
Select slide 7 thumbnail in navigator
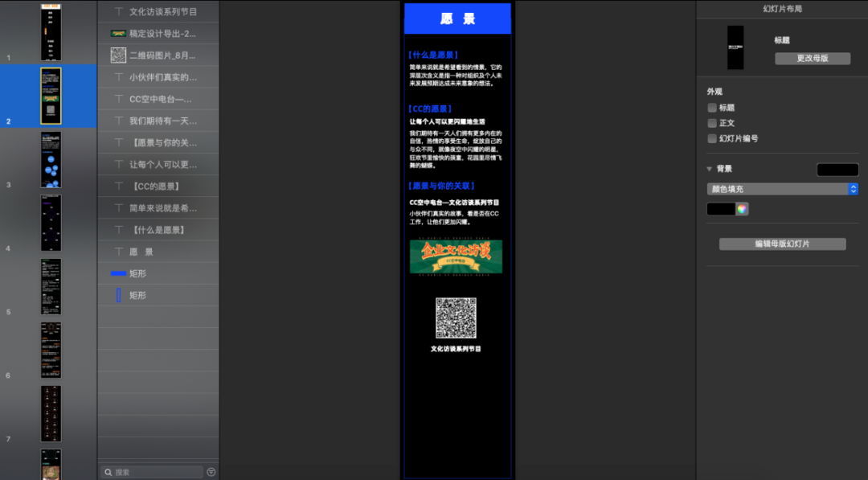(x=51, y=414)
